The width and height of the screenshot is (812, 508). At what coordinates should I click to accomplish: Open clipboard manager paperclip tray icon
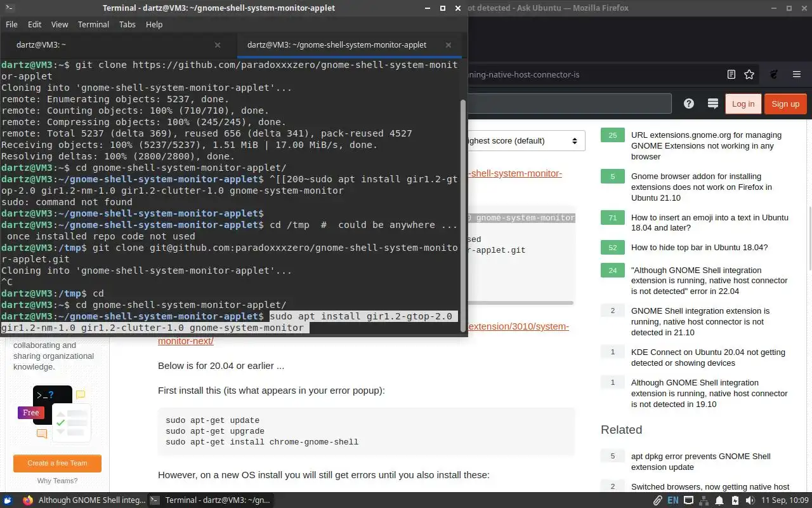(x=657, y=500)
